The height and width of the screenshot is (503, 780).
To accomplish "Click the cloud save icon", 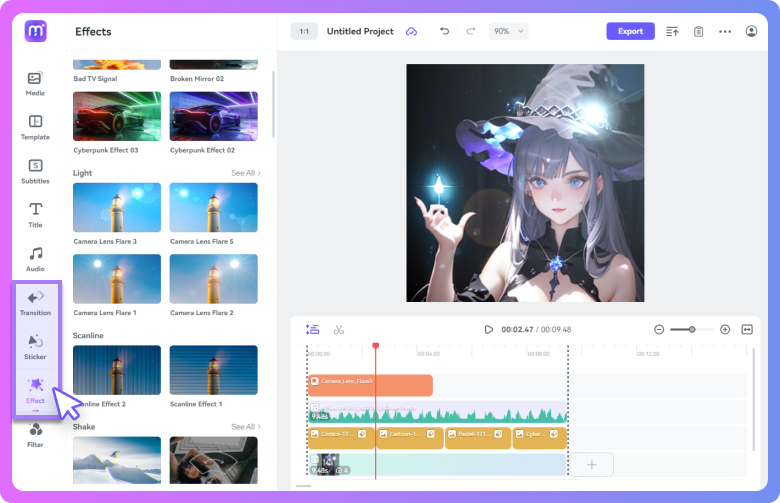I will tap(411, 31).
